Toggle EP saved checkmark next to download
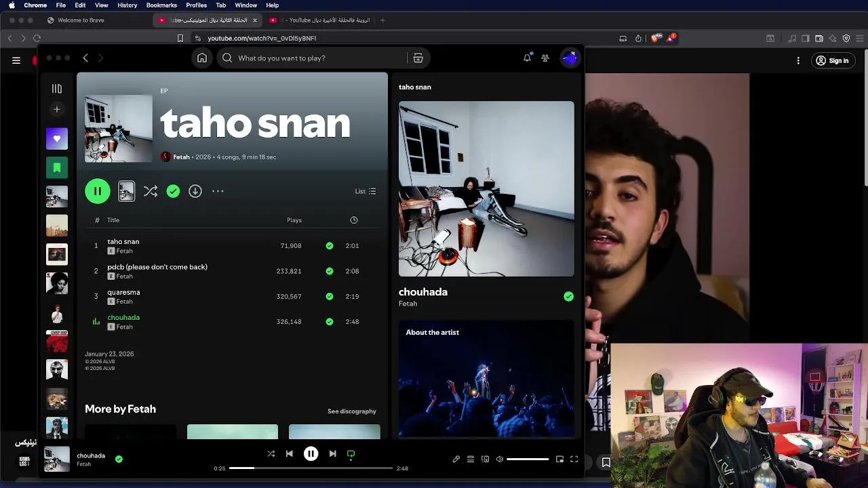868x488 pixels. click(173, 191)
